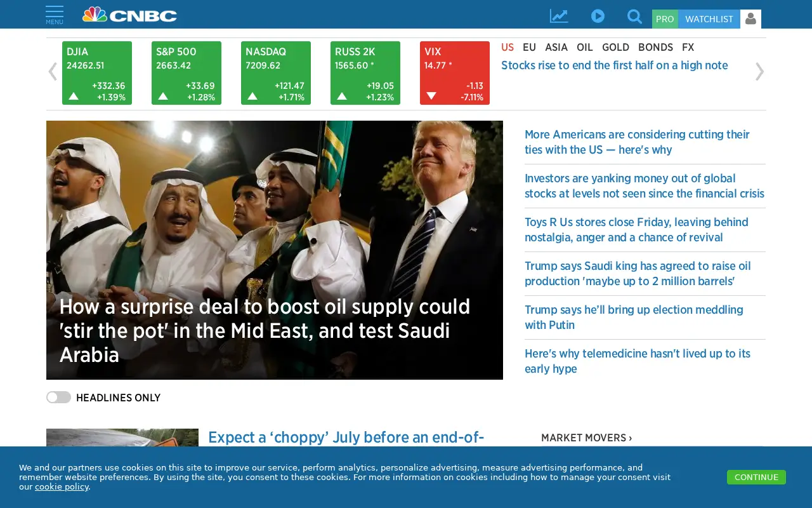Click the CNBC peacock logo

pyautogui.click(x=129, y=15)
